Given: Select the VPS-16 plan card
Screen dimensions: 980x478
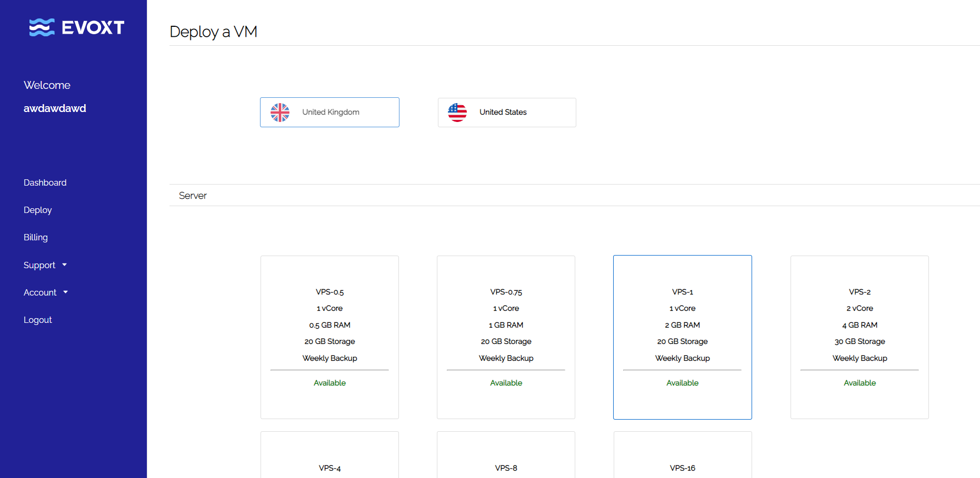Looking at the screenshot, I should tap(682, 456).
